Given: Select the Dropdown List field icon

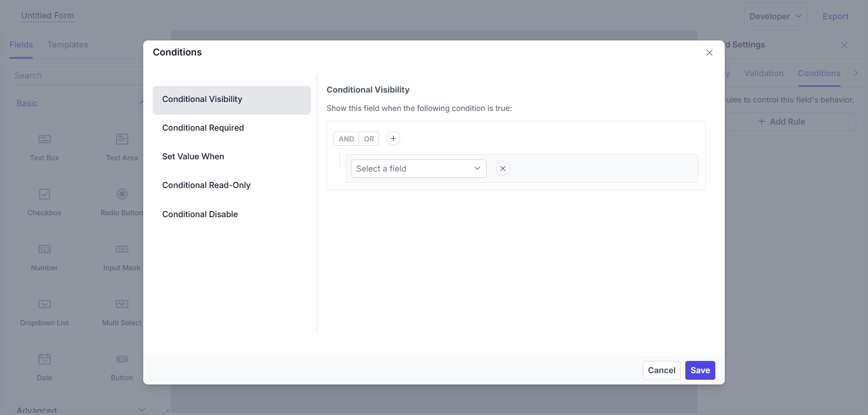Looking at the screenshot, I should click(x=45, y=304).
